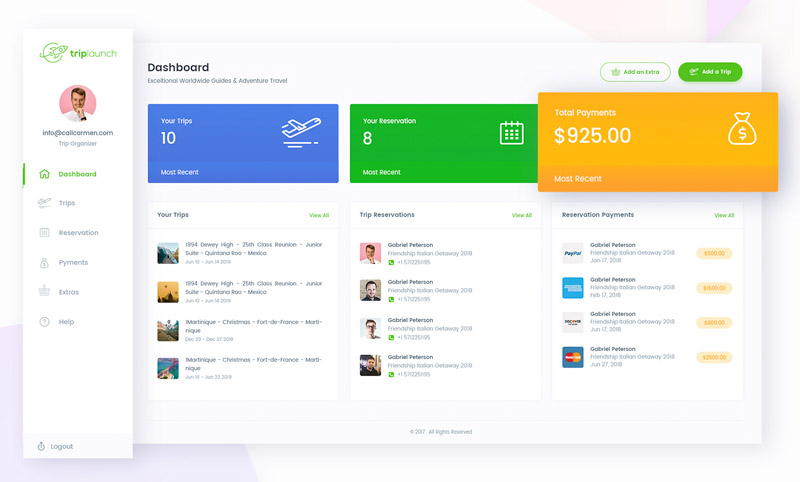Image resolution: width=800 pixels, height=482 pixels.
Task: Click the $1500.00 payment badge
Action: 714,288
